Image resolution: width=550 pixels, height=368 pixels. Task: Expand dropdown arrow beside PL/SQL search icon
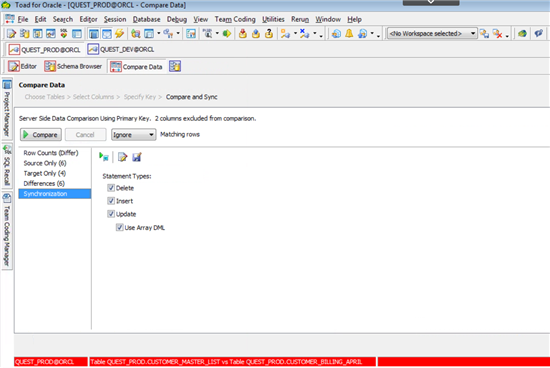217,34
